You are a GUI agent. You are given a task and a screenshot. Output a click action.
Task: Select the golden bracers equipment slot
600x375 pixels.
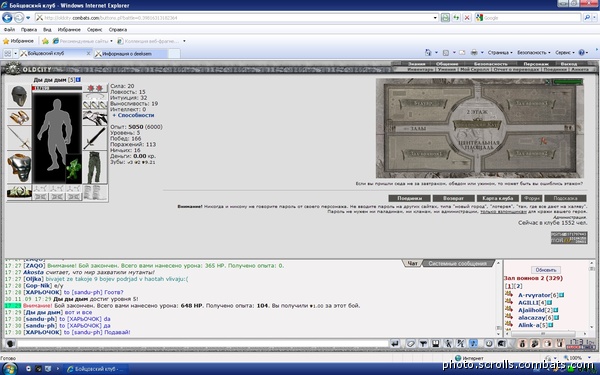pos(19,117)
